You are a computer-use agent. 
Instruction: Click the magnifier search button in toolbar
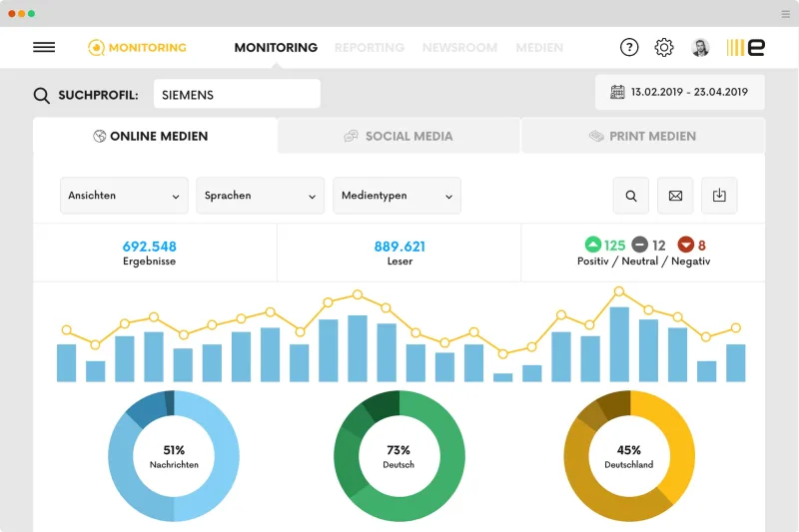pyautogui.click(x=631, y=196)
